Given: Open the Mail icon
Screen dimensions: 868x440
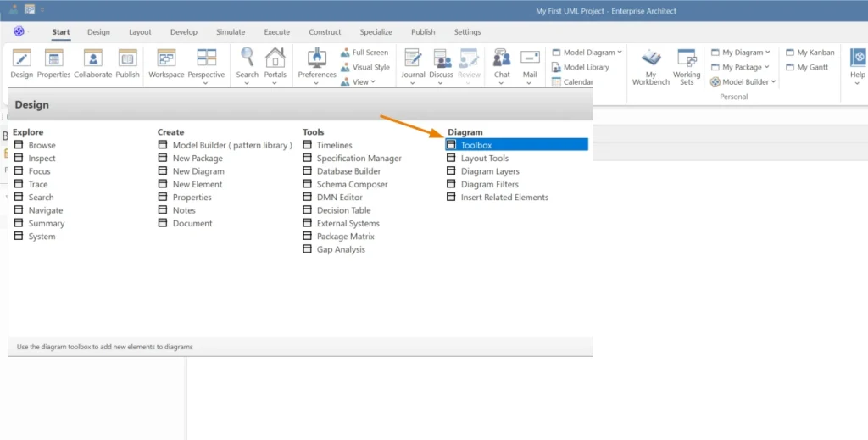Looking at the screenshot, I should (x=530, y=62).
